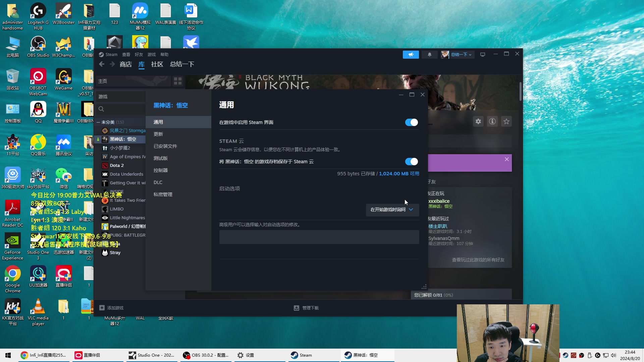This screenshot has width=644, height=362.
Task: Click 控制器 settings menu item
Action: [x=160, y=170]
